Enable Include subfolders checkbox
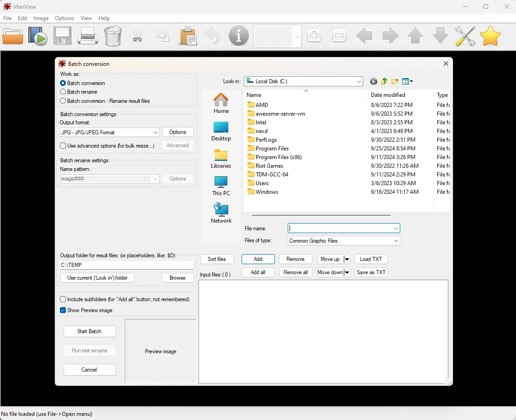The width and height of the screenshot is (516, 420). pyautogui.click(x=63, y=299)
